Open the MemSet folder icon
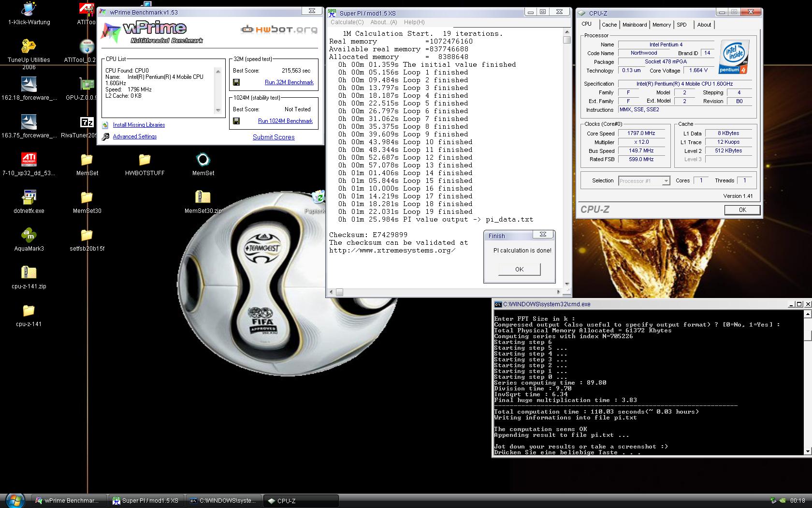The width and height of the screenshot is (812, 508). pos(87,164)
